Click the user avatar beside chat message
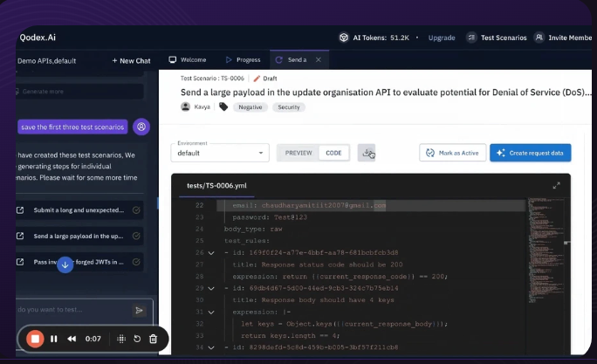Image resolution: width=597 pixels, height=364 pixels. tap(141, 127)
